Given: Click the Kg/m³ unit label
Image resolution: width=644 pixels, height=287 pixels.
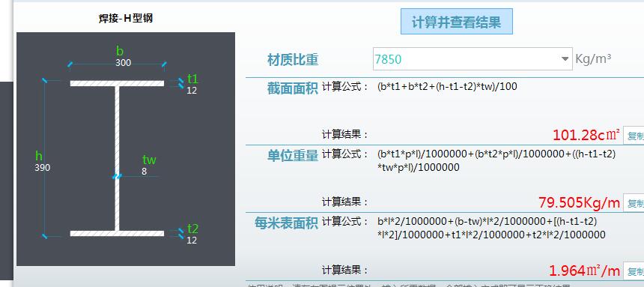Looking at the screenshot, I should [593, 59].
